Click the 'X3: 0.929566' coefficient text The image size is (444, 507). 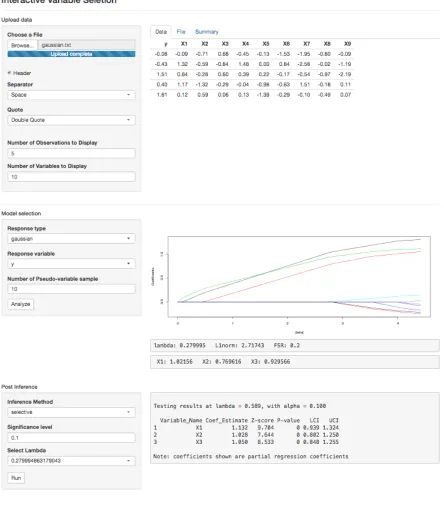click(270, 362)
